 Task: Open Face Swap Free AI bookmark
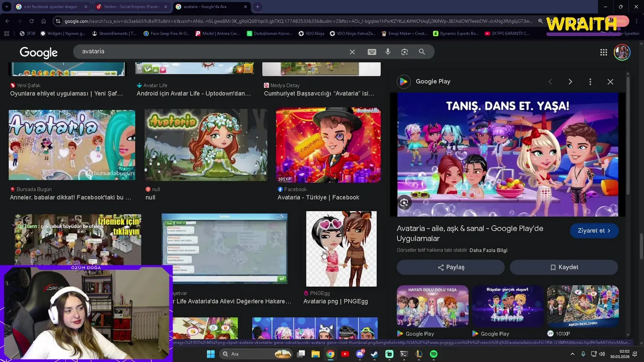coord(166,34)
